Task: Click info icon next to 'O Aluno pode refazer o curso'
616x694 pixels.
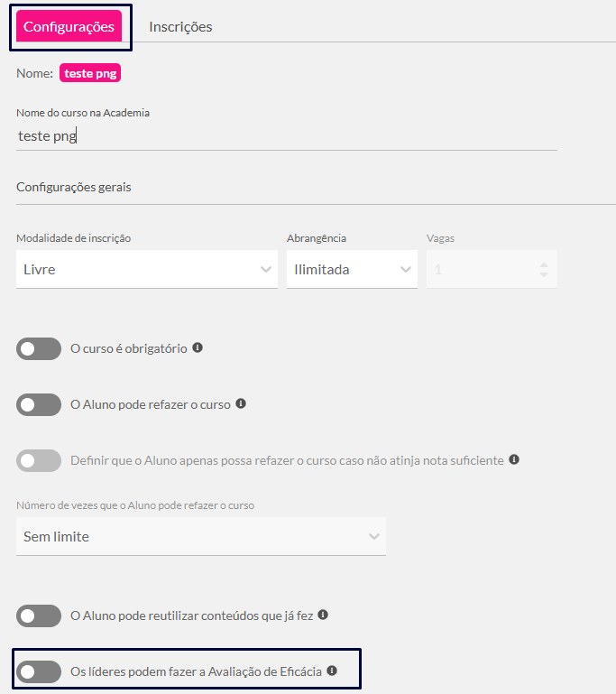Action: pos(241,403)
